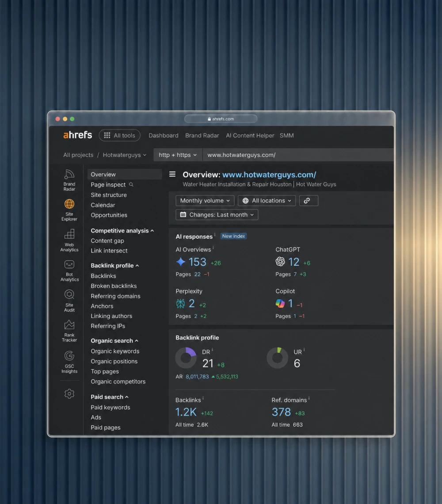
Task: Click info icon next to UR
Action: point(304,350)
